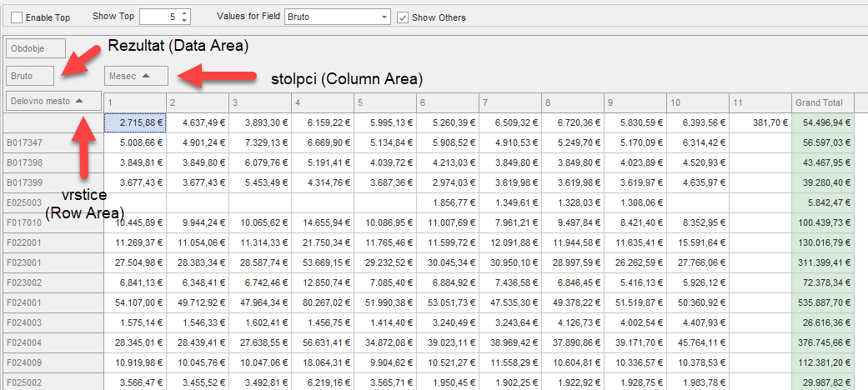Viewport: 868px width, 390px height.
Task: Open the Values for Field dropdown
Action: (384, 17)
